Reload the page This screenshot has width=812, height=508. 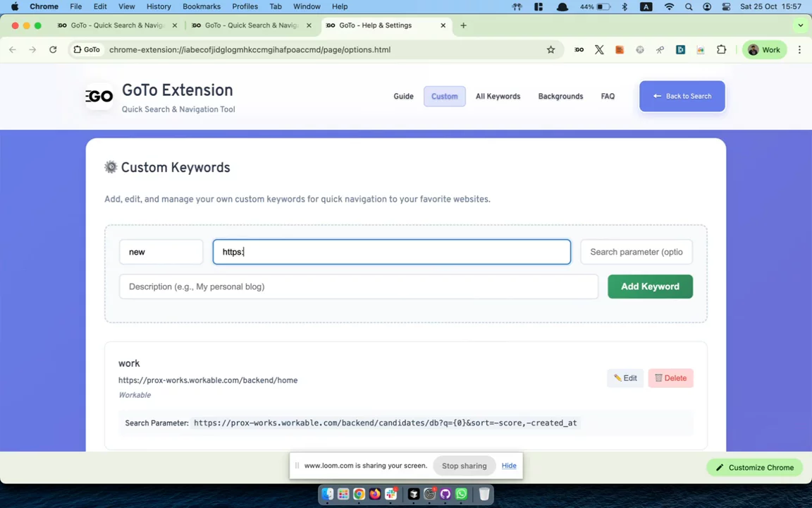tap(53, 50)
